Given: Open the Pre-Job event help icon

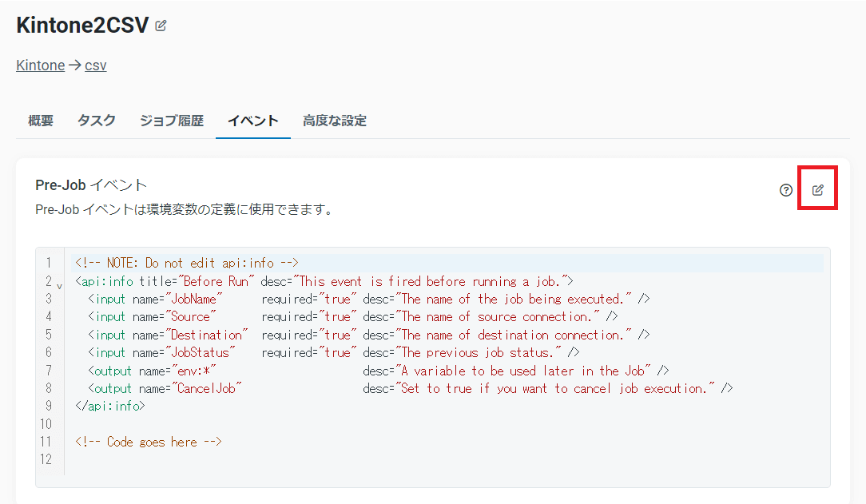Looking at the screenshot, I should tap(786, 190).
